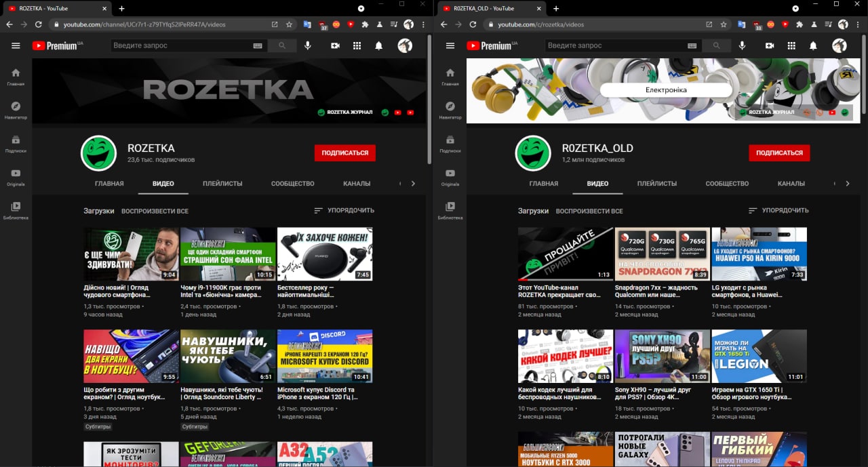
Task: Open Chrome three-dot menu in ROZETKA window
Action: 424,24
